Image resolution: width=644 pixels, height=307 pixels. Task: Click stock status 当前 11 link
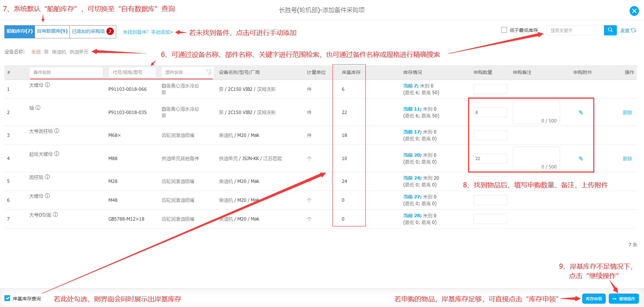click(x=412, y=109)
